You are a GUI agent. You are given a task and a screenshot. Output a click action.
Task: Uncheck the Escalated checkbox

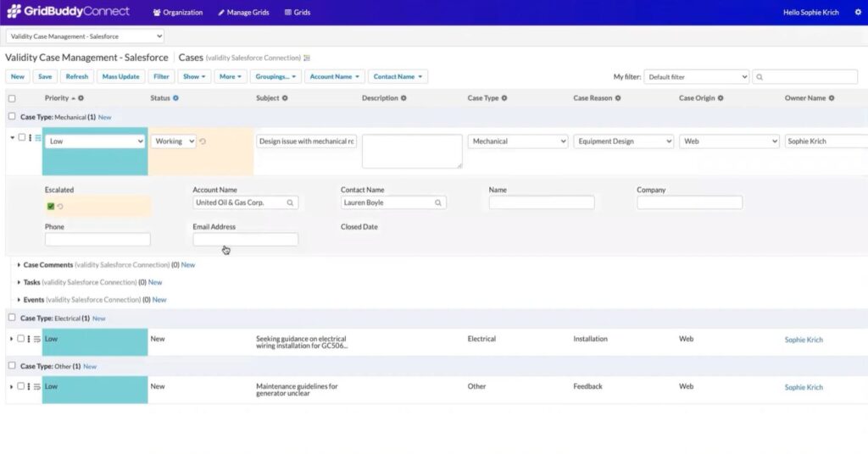[50, 207]
